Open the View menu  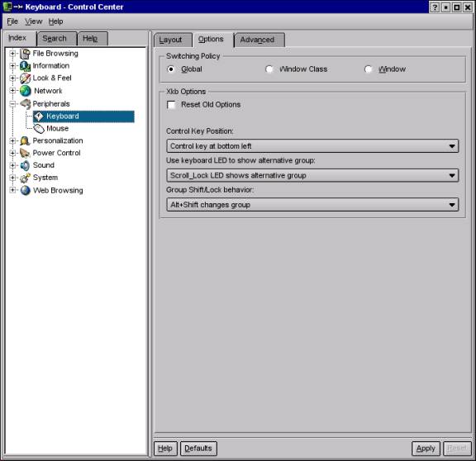(33, 21)
